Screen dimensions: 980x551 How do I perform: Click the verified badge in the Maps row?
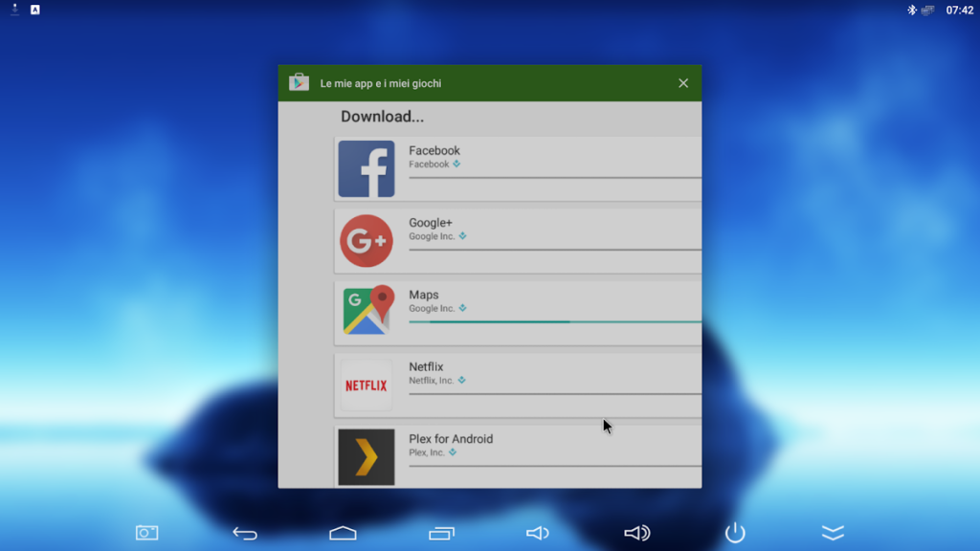462,308
